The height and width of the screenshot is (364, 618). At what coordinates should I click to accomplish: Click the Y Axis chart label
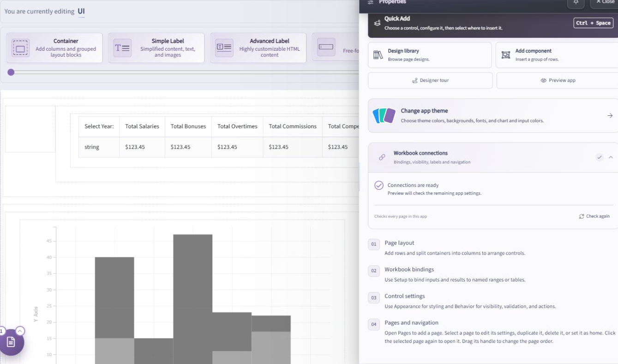[36, 314]
